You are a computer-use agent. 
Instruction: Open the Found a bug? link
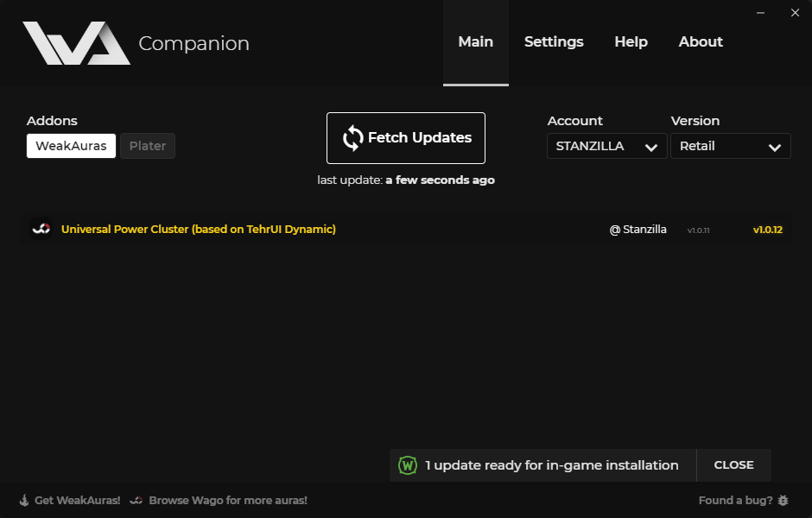point(735,501)
